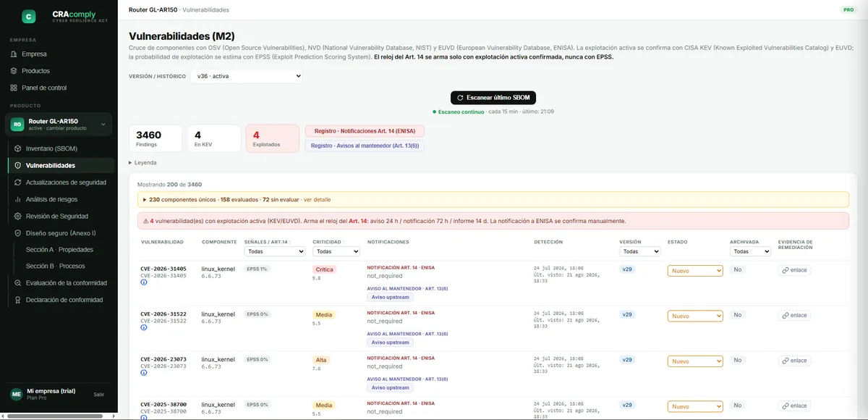Click the Vulnerabilidades shield icon
The height and width of the screenshot is (420, 868).
[18, 165]
